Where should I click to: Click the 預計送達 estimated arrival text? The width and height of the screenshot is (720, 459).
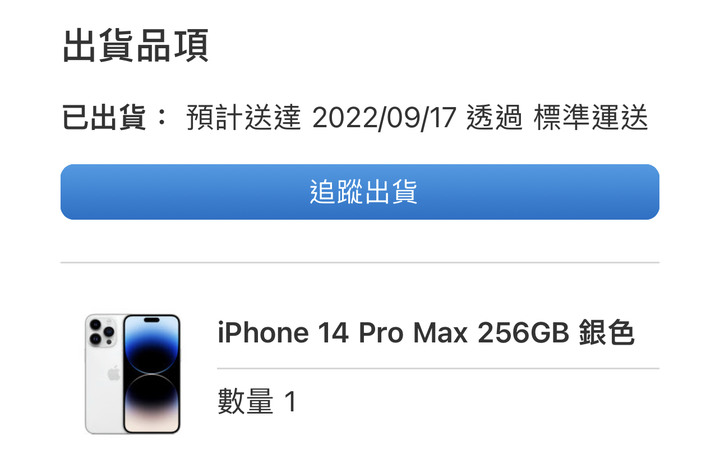tap(244, 118)
